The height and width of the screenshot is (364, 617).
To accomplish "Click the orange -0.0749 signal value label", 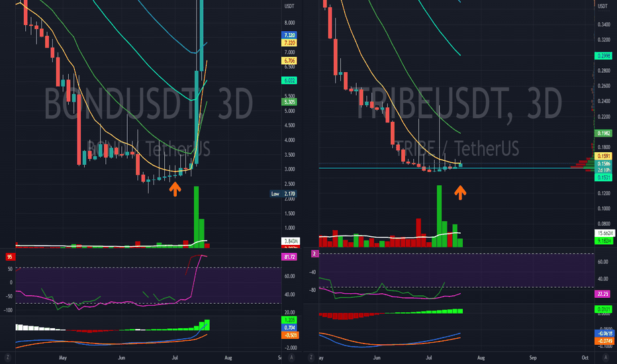I will pos(605,341).
